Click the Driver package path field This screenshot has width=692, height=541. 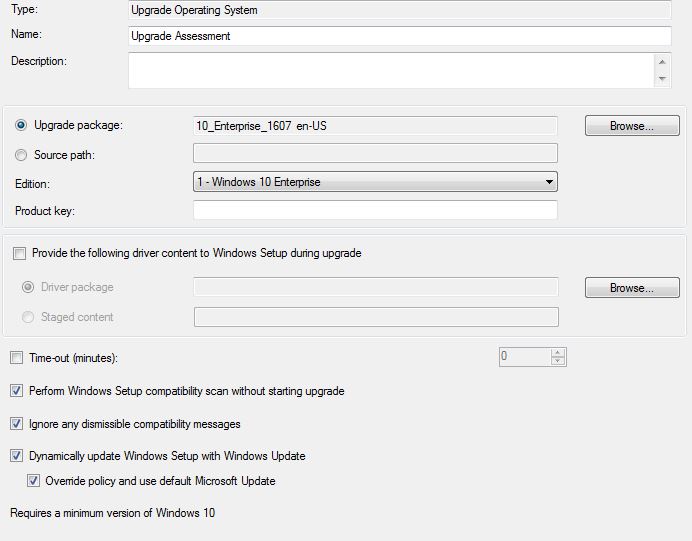(x=376, y=287)
